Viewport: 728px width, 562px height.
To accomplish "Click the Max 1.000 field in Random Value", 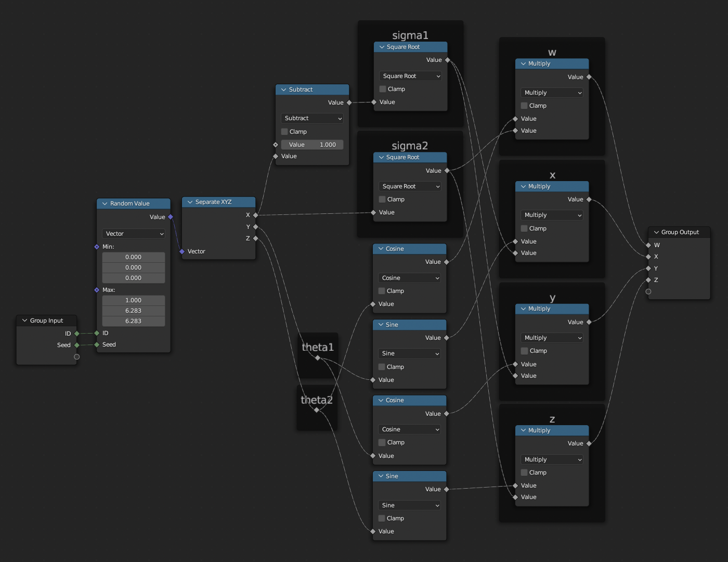I will (x=134, y=300).
